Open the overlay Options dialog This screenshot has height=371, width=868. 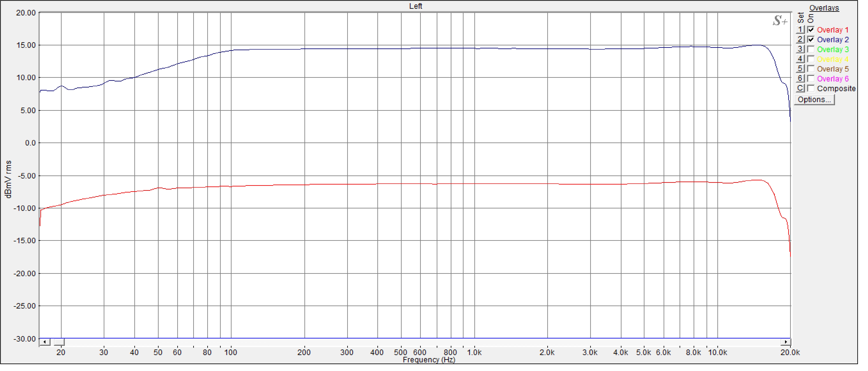pos(814,100)
